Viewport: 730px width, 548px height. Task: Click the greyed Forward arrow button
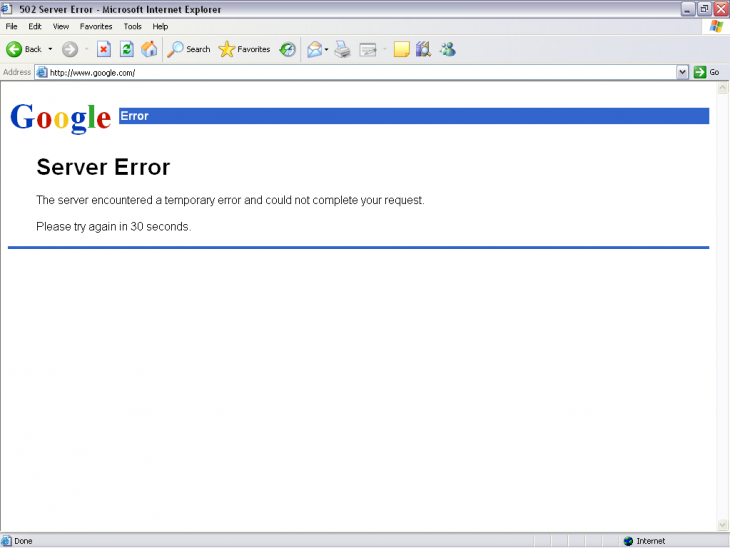pyautogui.click(x=70, y=49)
